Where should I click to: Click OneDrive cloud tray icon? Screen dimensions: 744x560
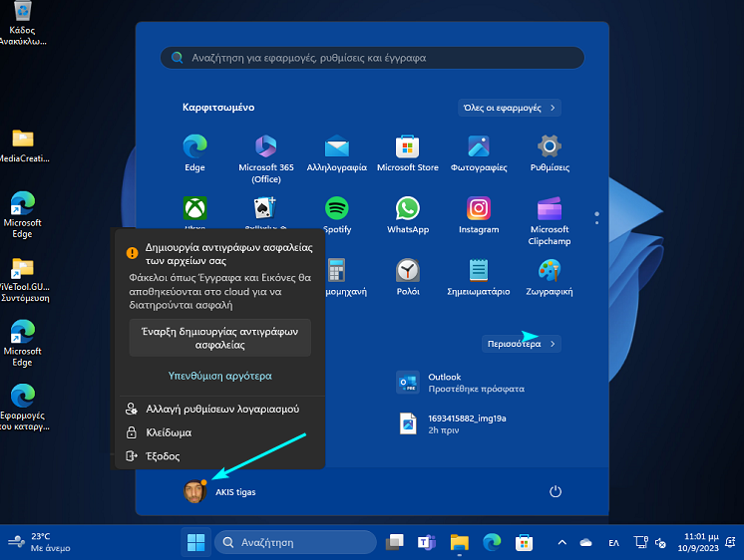[x=586, y=542]
